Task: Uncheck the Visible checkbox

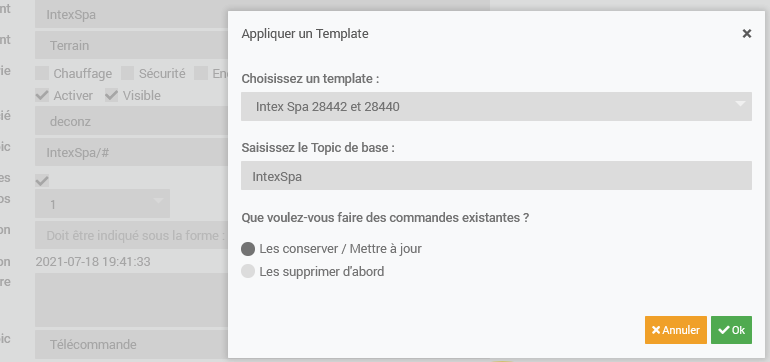Action: 111,95
